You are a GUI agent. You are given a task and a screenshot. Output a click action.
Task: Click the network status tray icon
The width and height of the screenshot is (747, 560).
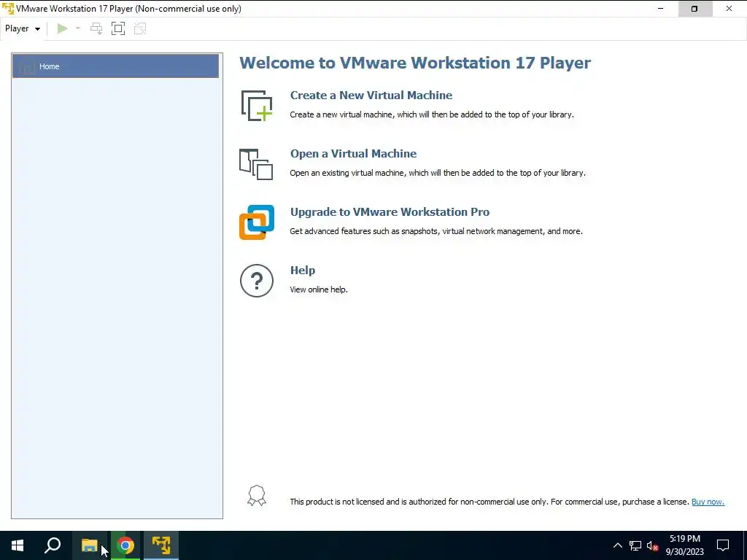[635, 545]
